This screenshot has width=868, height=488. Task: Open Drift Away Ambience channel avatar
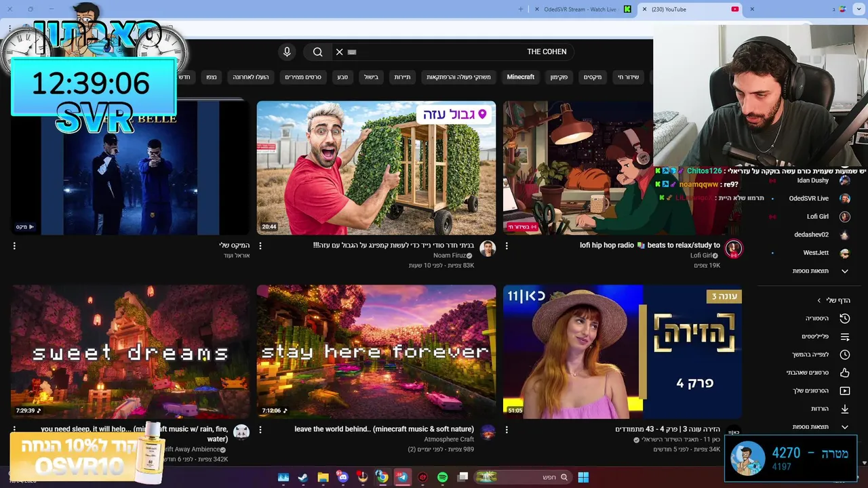click(x=241, y=432)
